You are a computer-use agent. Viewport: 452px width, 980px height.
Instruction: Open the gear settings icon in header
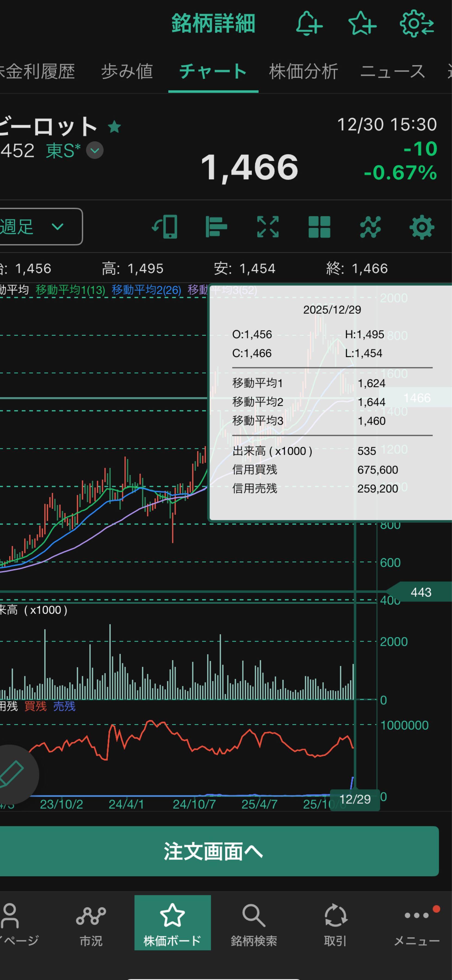point(417,24)
